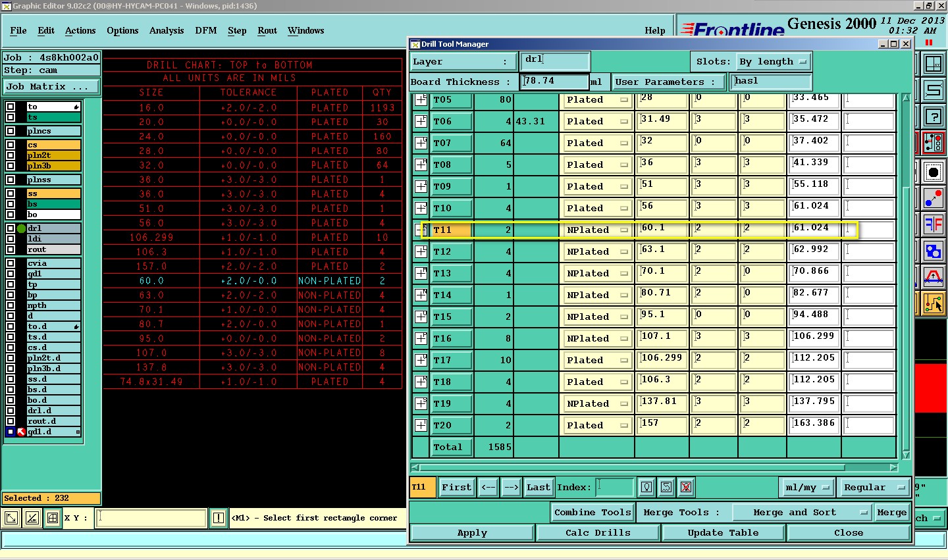Click the overlapping blue shapes tool icon
The height and width of the screenshot is (560, 948).
933,251
